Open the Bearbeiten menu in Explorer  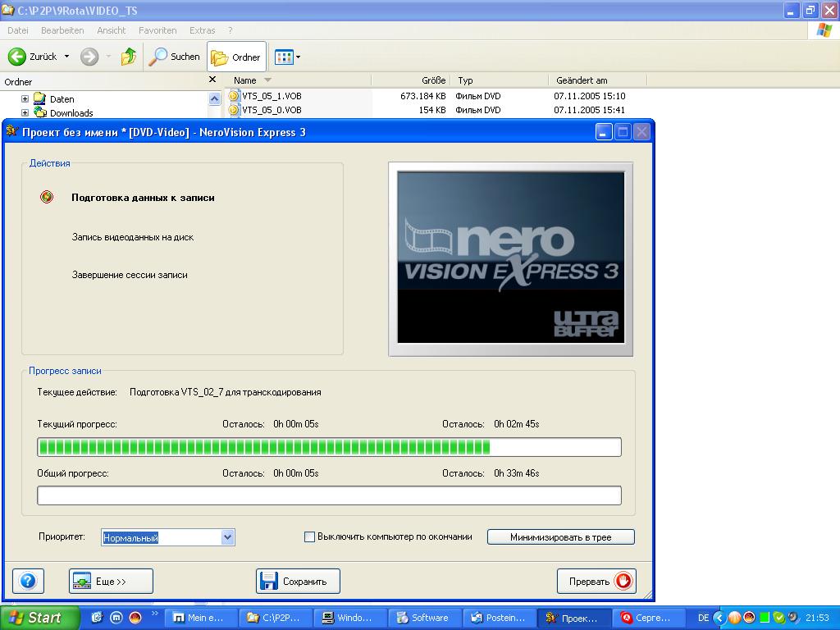(62, 30)
